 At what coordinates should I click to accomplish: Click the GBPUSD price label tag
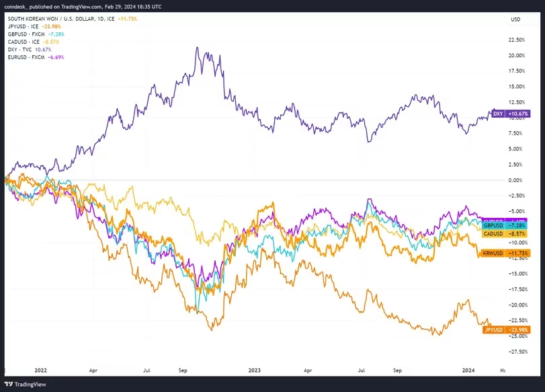[506, 227]
